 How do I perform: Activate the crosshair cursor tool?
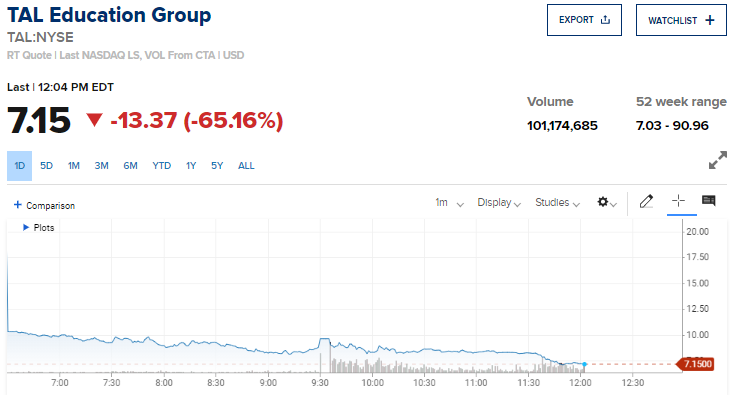[x=678, y=201]
